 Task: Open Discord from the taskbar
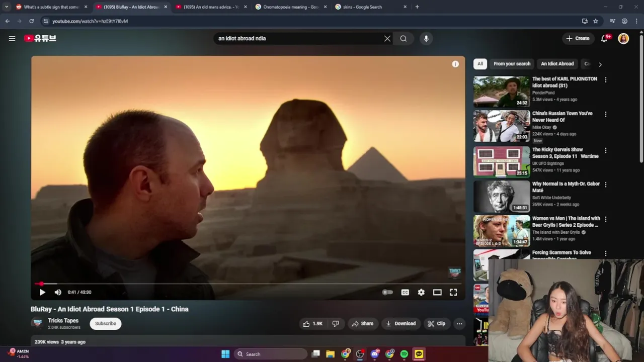375,354
